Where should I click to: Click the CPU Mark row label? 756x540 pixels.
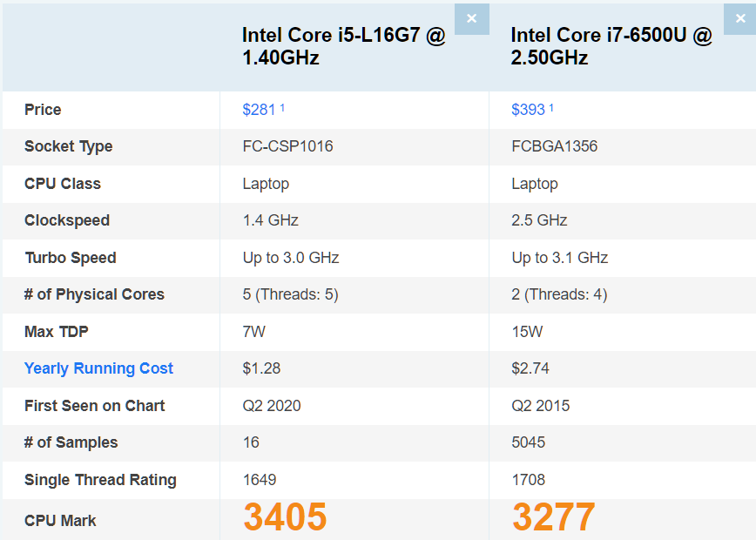pos(60,521)
